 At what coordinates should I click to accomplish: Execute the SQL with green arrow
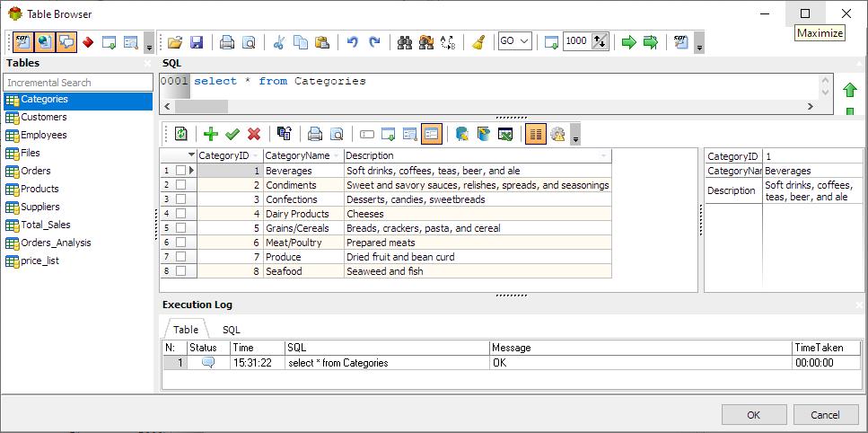[629, 42]
